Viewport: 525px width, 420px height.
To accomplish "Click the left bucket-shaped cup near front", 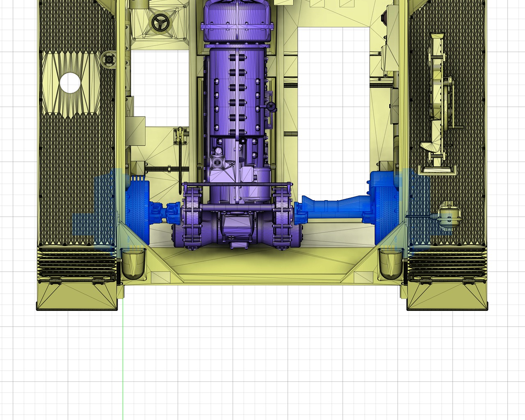I will point(133,262).
